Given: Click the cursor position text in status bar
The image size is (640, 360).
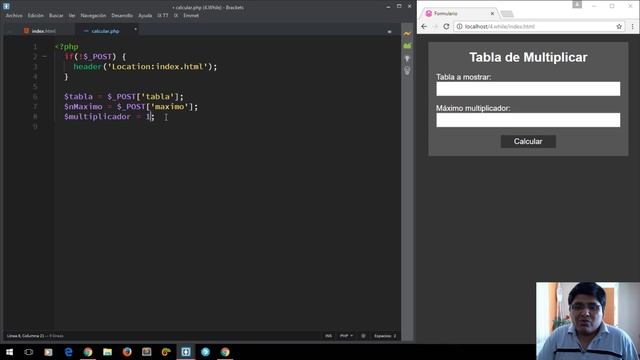Looking at the screenshot, I should 25,336.
